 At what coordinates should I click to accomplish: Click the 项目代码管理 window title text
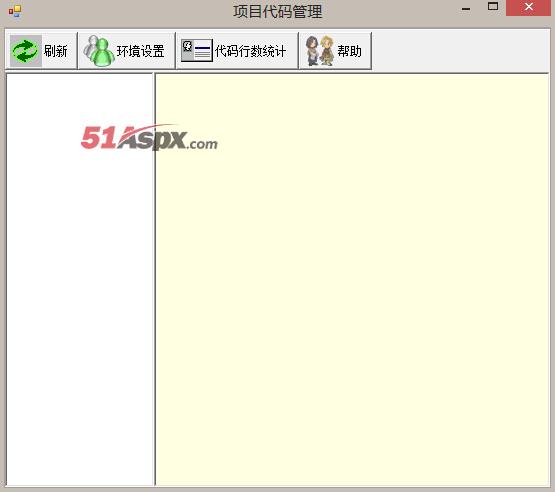pyautogui.click(x=278, y=11)
